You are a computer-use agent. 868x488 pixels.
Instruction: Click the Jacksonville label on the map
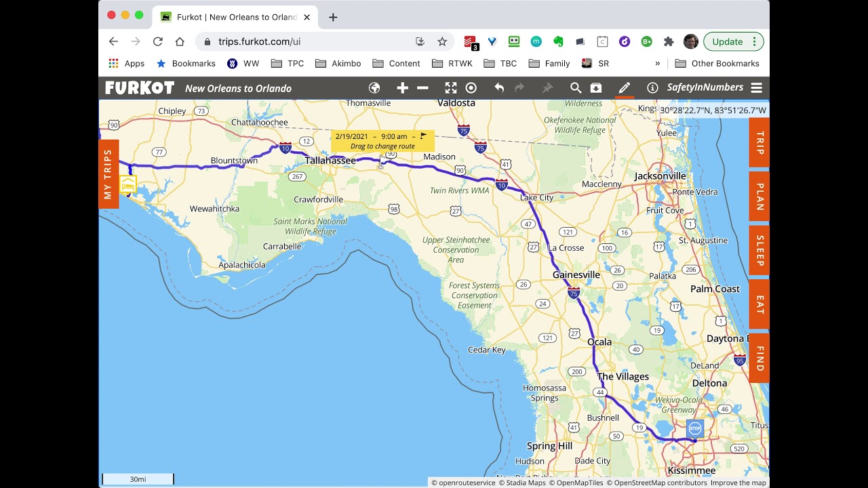tap(660, 176)
